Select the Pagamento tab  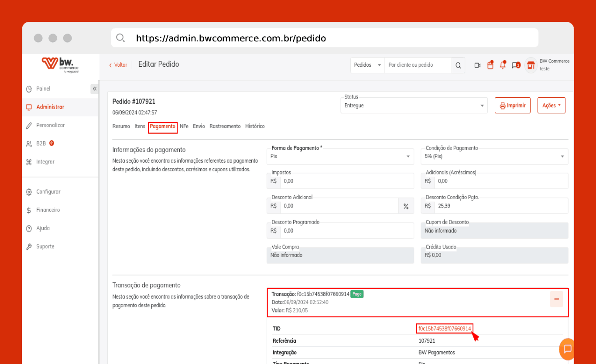click(163, 126)
